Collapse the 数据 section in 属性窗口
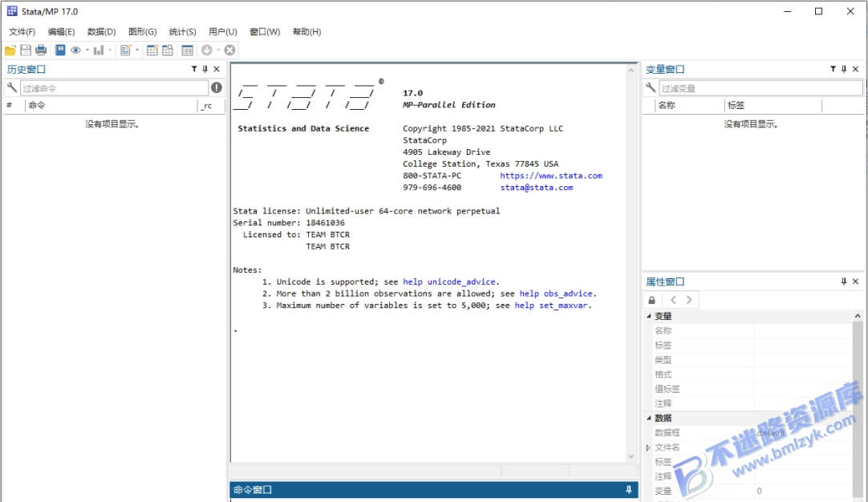This screenshot has height=502, width=868. [649, 418]
